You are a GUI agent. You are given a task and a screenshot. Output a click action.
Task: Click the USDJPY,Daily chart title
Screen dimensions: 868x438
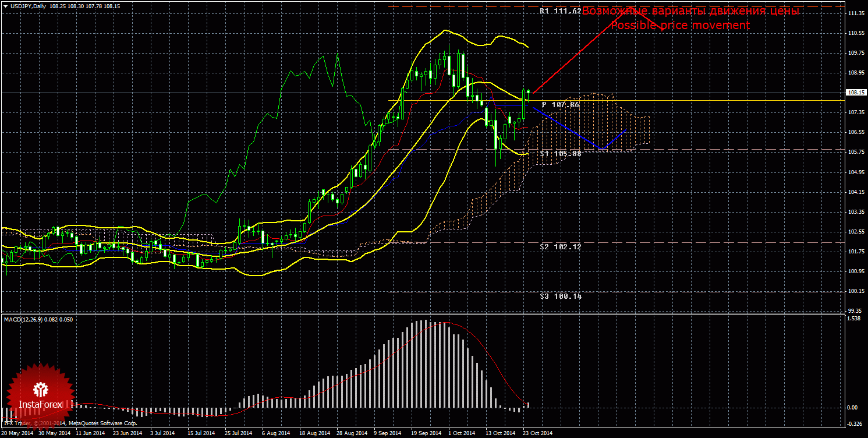click(x=29, y=6)
